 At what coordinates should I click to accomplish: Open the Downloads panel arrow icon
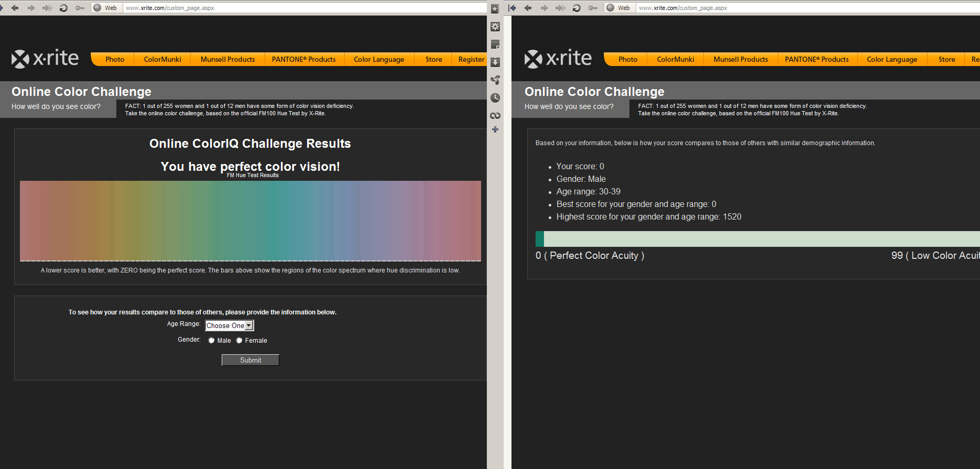coord(495,62)
